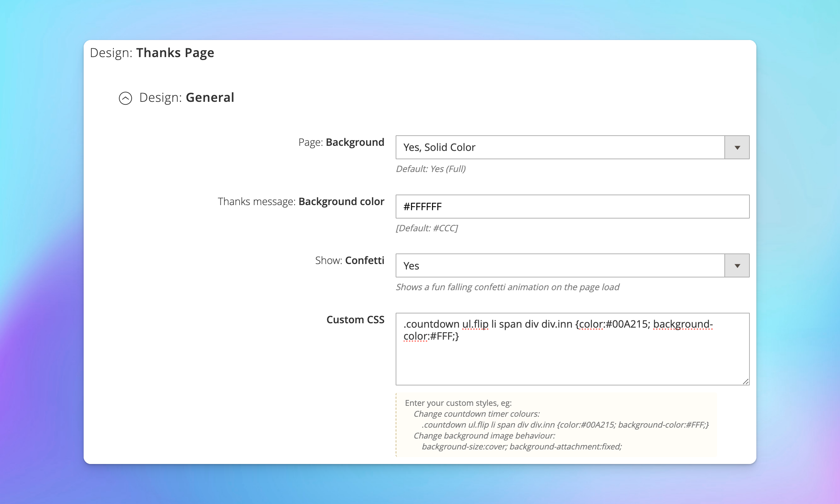
Task: Click the Design: Thanks Page heading
Action: point(152,53)
